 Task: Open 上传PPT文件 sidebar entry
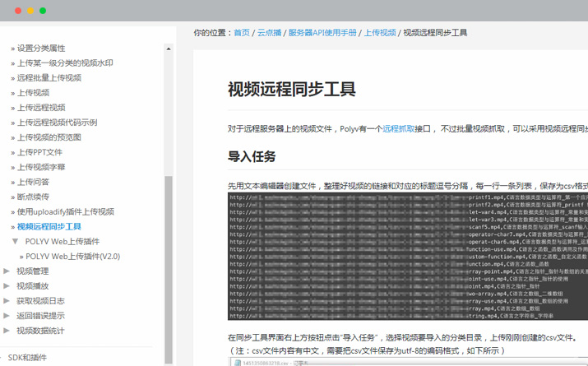[39, 152]
